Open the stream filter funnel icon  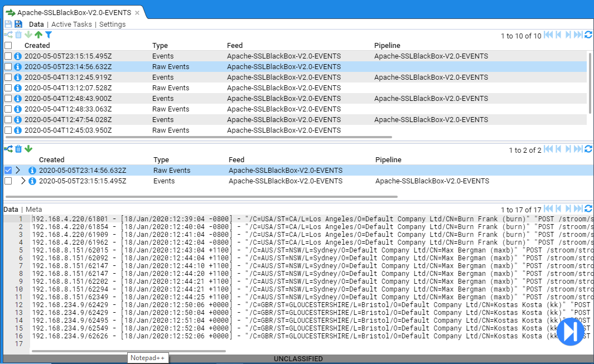[x=49, y=35]
